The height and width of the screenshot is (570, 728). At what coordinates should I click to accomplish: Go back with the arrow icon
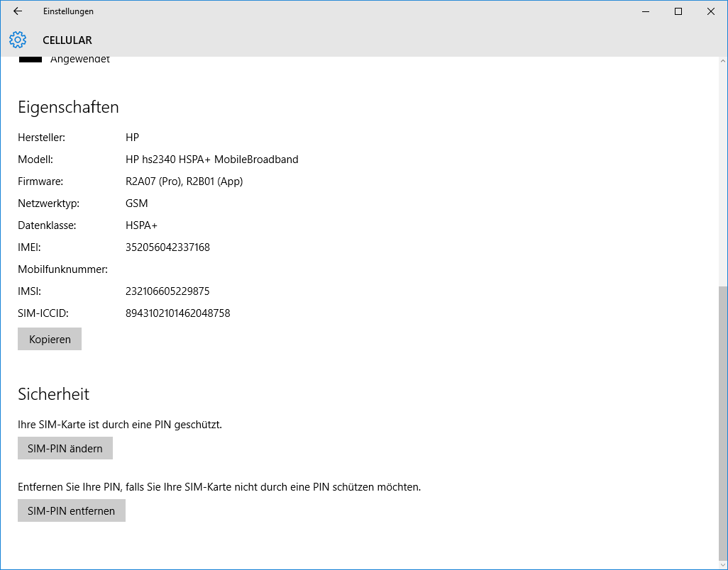(x=18, y=11)
